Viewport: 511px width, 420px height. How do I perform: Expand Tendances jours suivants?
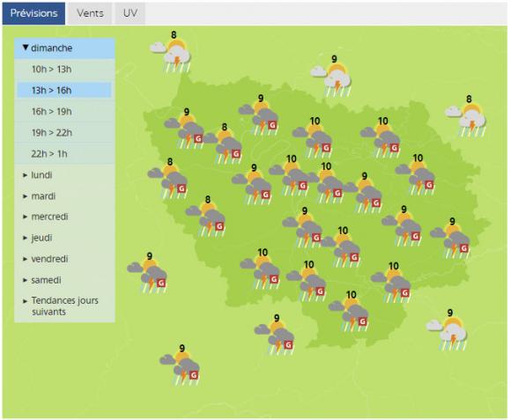pos(64,306)
